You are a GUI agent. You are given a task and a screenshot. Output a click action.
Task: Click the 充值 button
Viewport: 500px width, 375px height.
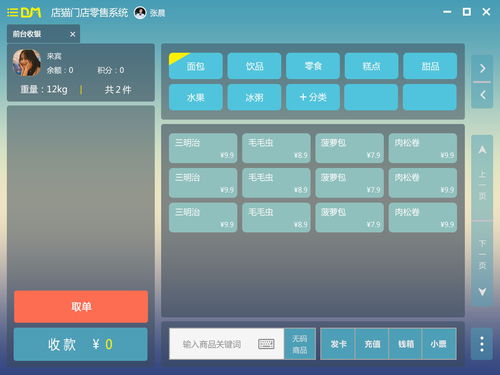coord(372,344)
